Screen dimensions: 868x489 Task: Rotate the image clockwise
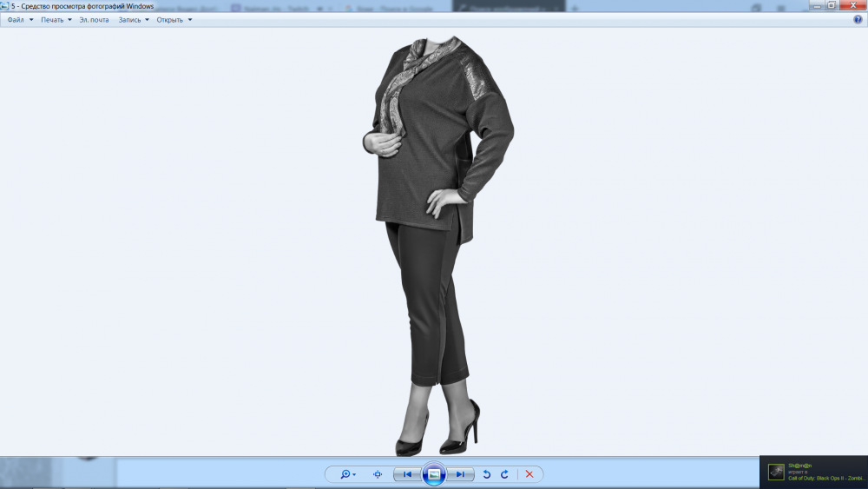coord(504,474)
